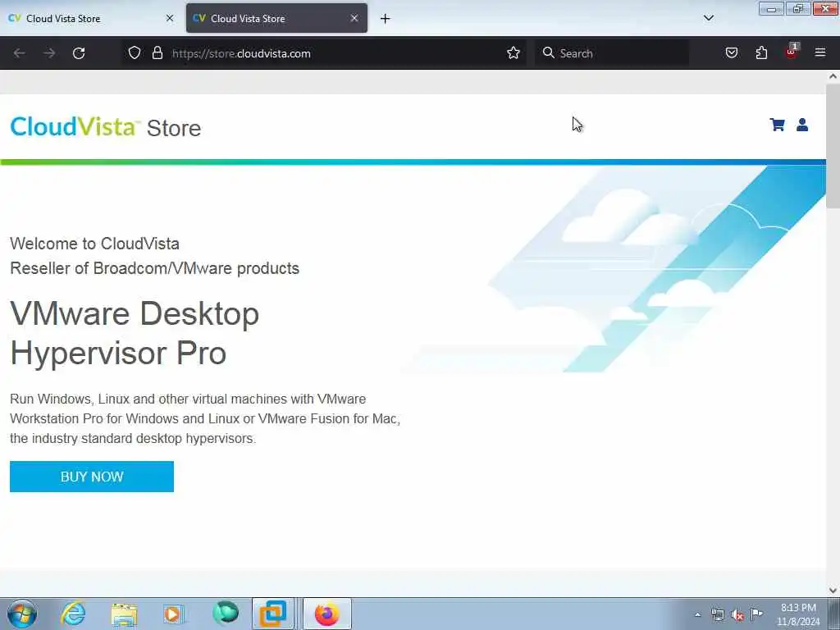Click the browser Forward arrow
The width and height of the screenshot is (840, 630).
[x=49, y=53]
